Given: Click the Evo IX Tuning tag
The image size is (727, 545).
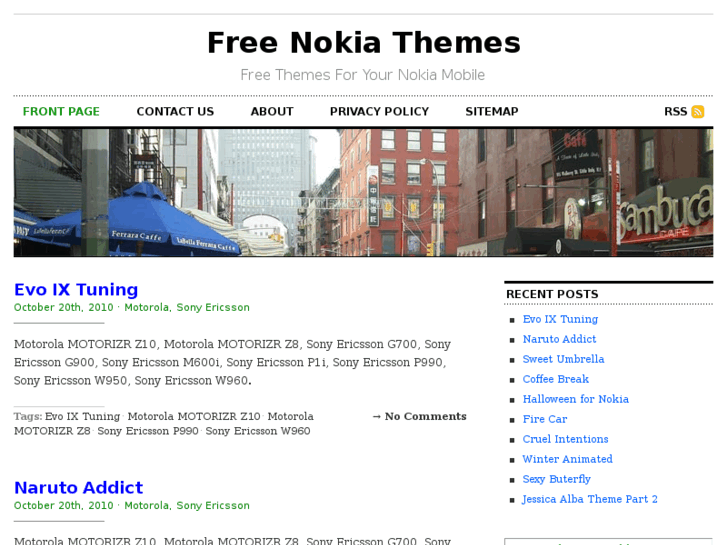Looking at the screenshot, I should (x=82, y=417).
